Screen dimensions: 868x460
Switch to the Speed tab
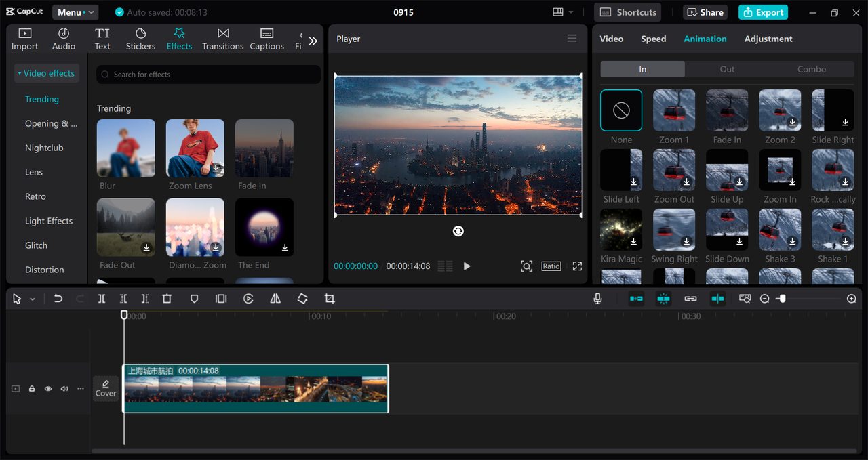pos(654,39)
